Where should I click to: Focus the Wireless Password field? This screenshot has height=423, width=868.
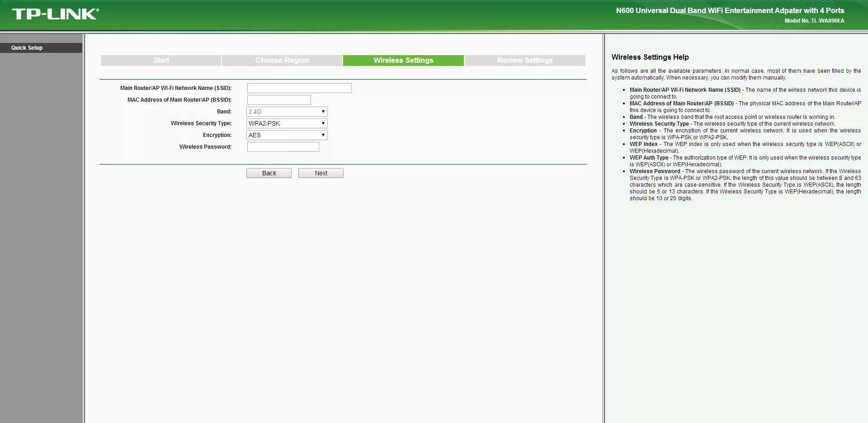283,147
